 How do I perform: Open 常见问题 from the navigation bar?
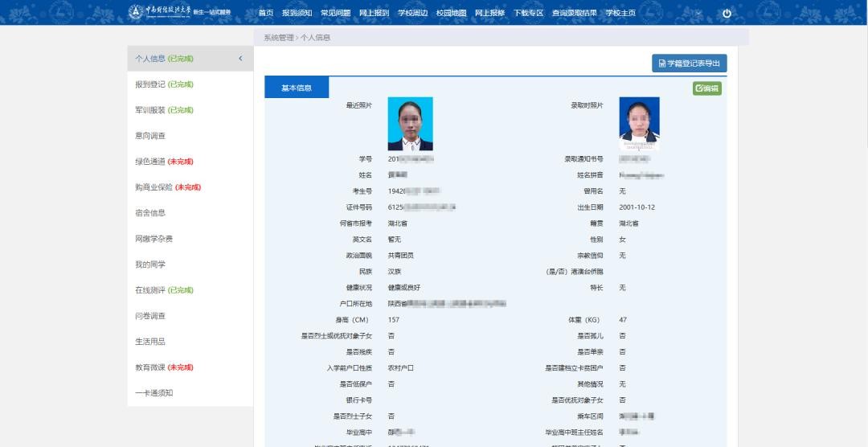tap(335, 13)
